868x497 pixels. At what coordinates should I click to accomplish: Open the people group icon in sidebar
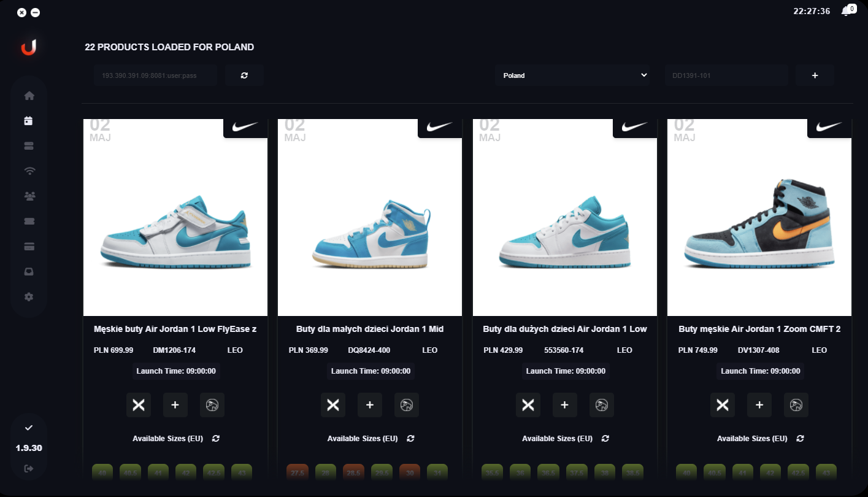point(29,196)
